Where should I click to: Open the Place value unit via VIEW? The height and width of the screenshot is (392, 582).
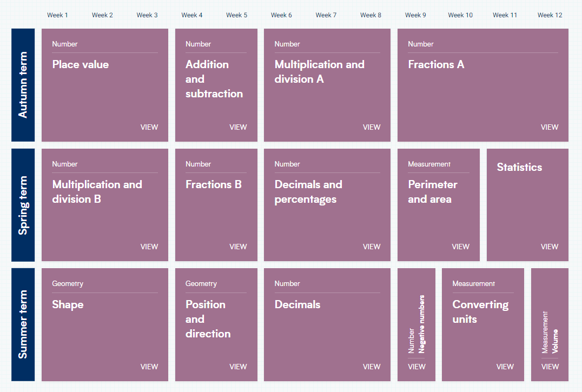[x=149, y=127]
